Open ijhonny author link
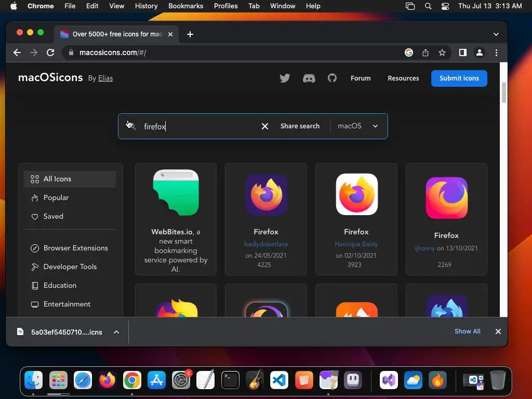Screen dimensions: 532x399 (x=424, y=248)
